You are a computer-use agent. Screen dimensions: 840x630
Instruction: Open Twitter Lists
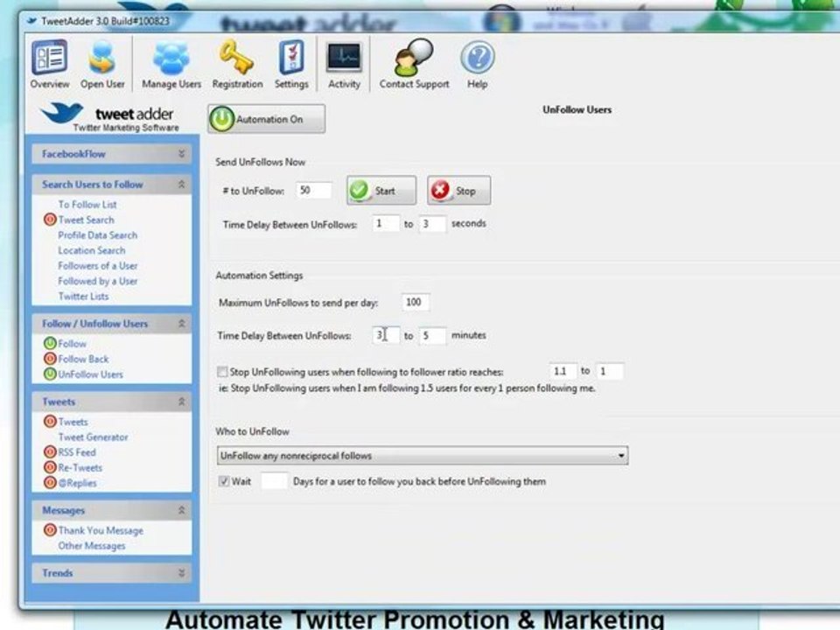click(83, 297)
